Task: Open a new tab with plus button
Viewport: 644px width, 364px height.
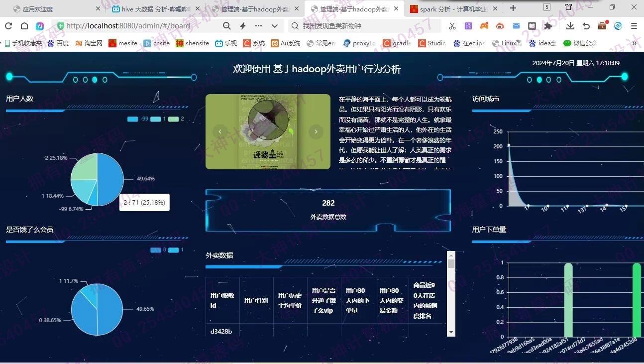Action: point(513,8)
